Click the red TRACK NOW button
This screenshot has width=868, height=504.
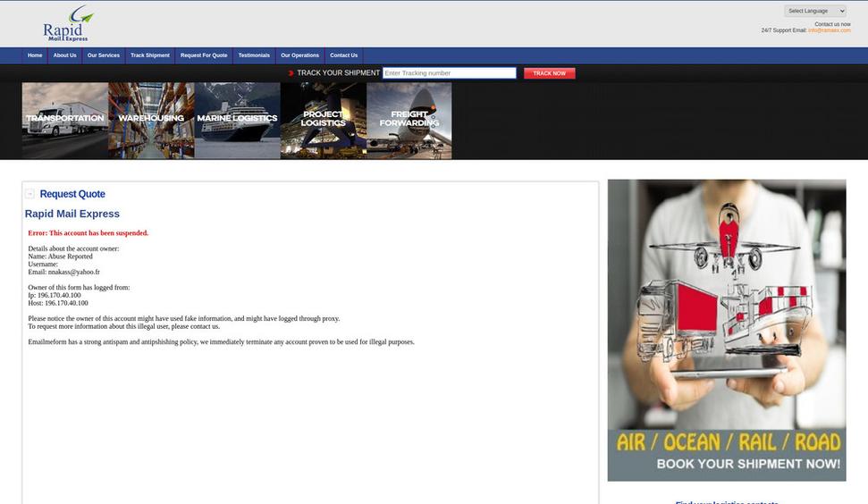549,73
